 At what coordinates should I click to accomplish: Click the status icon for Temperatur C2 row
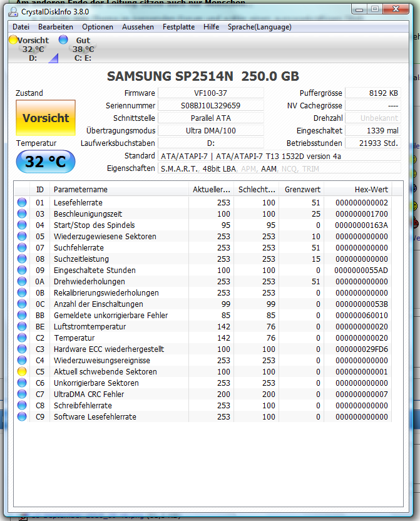(x=22, y=338)
